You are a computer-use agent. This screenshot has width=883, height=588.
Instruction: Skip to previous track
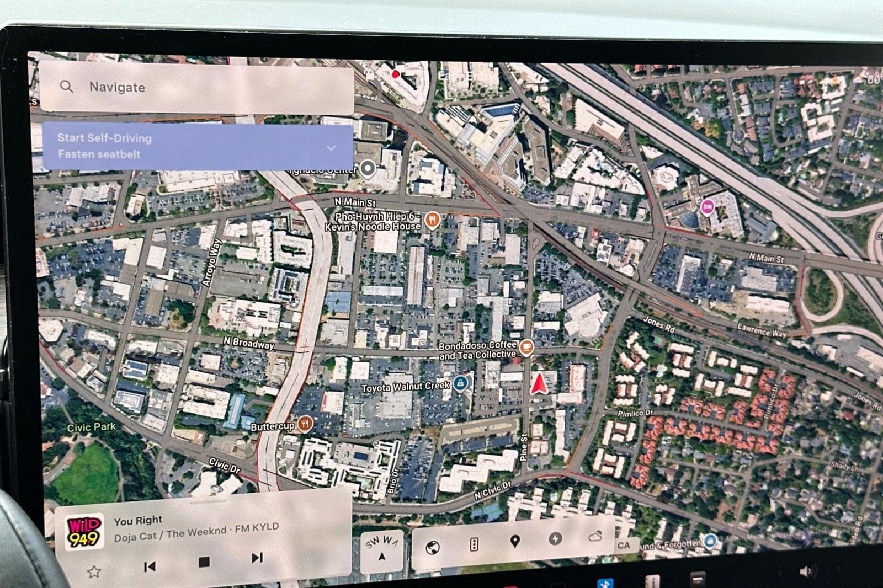(x=150, y=566)
